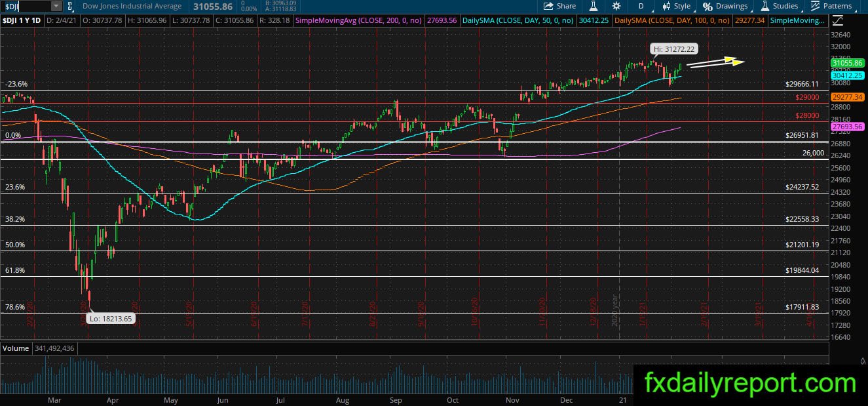Screen dimensions: 868x406
Task: Select the $19844.04 Fibonacci level label
Action: (802, 270)
